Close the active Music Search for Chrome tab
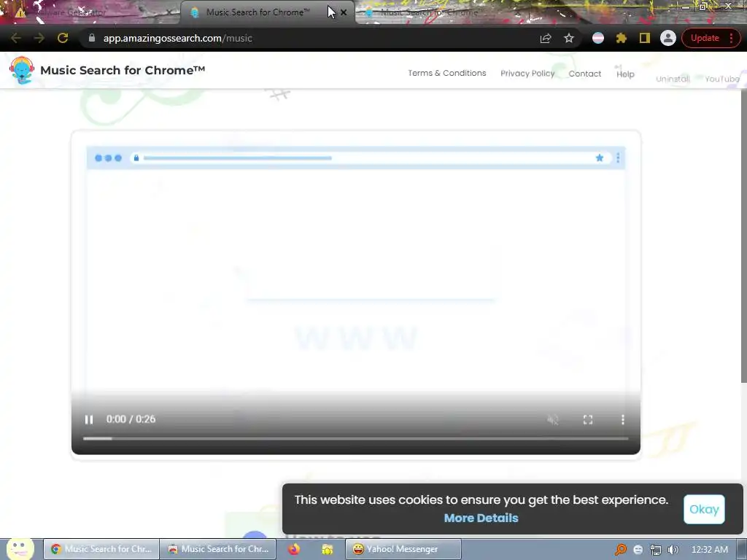The height and width of the screenshot is (560, 747). tap(344, 12)
